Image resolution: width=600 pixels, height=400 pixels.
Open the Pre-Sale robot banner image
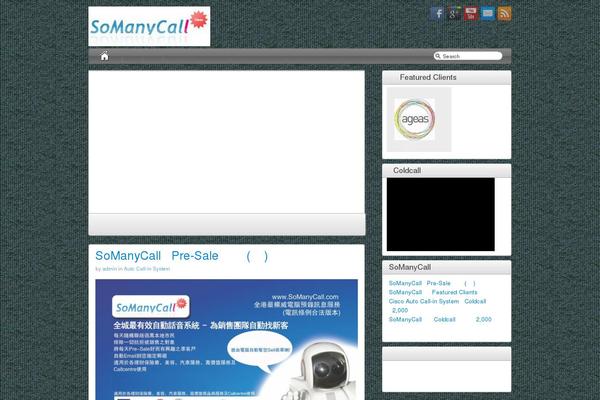pos(227,340)
